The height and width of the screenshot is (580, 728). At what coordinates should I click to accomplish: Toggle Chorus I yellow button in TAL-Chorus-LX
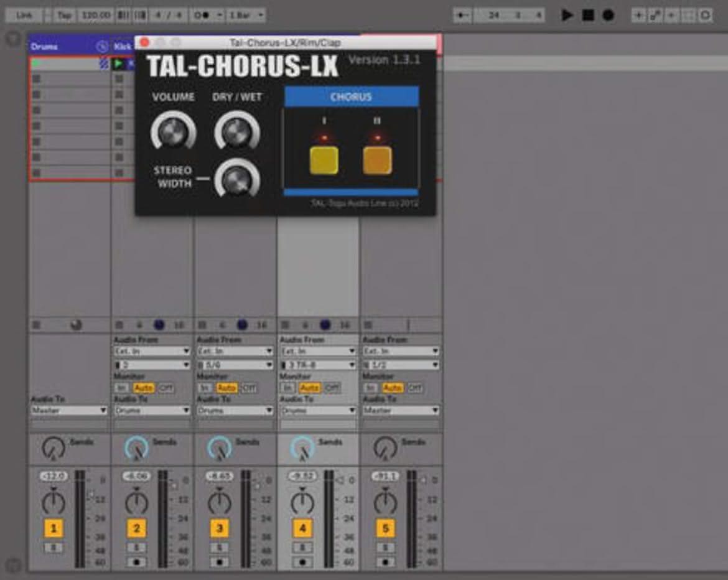coord(324,160)
